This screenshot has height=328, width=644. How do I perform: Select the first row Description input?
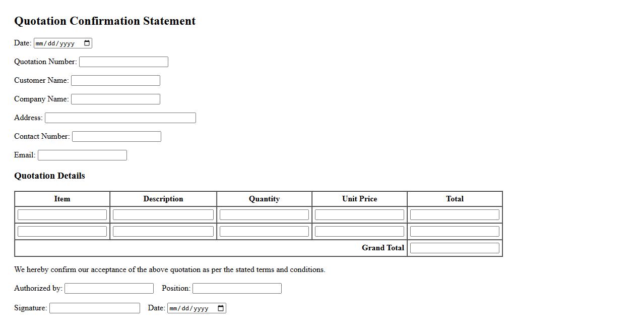163,215
